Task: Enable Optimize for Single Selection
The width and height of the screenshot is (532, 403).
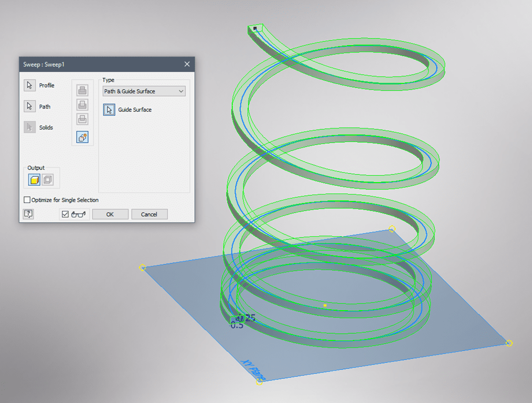Action: [27, 200]
